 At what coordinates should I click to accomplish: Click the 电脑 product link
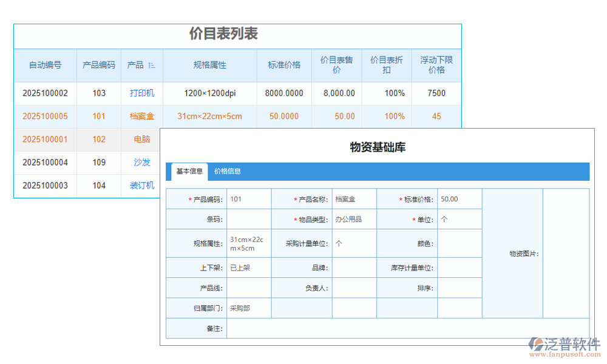[141, 140]
